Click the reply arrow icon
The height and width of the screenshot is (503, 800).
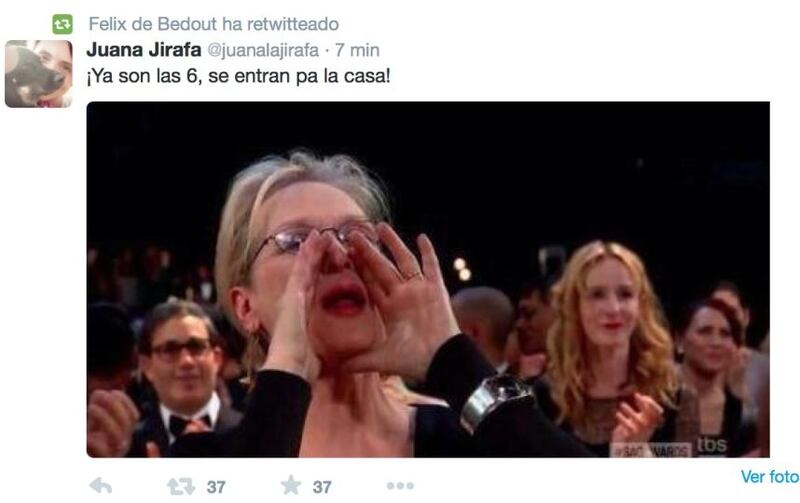coord(101,486)
